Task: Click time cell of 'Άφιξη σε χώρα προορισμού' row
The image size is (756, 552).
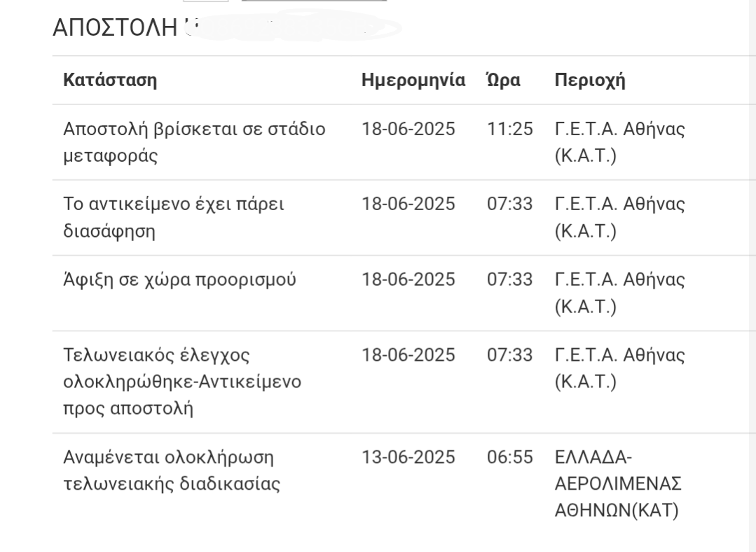Action: (x=509, y=280)
